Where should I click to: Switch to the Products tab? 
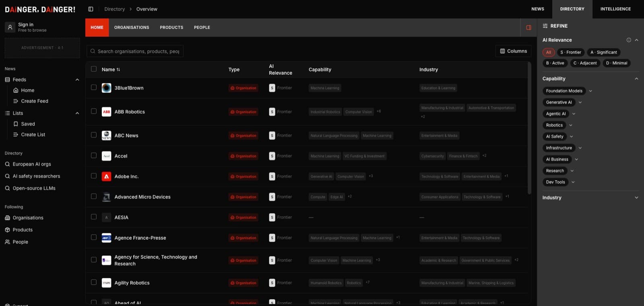coord(171,27)
